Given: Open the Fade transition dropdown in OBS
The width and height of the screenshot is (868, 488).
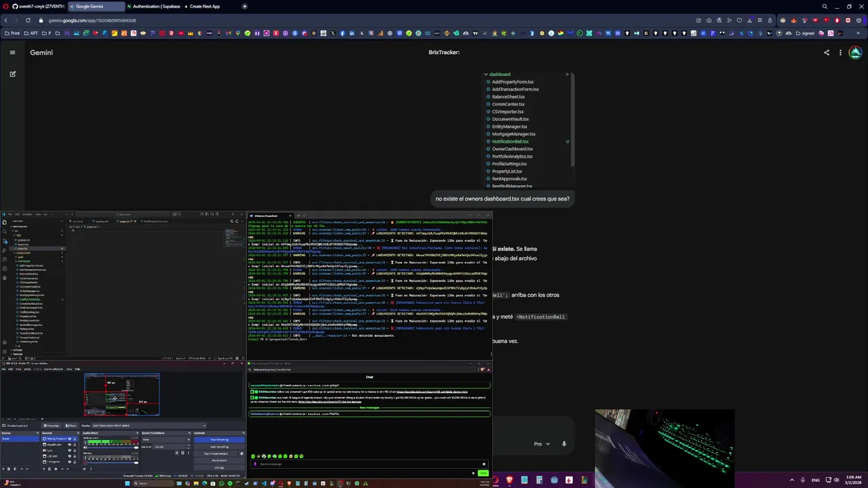Looking at the screenshot, I should [166, 439].
